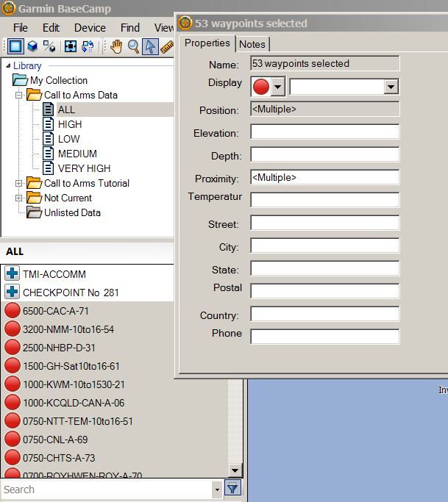Click the Search input box

107,490
